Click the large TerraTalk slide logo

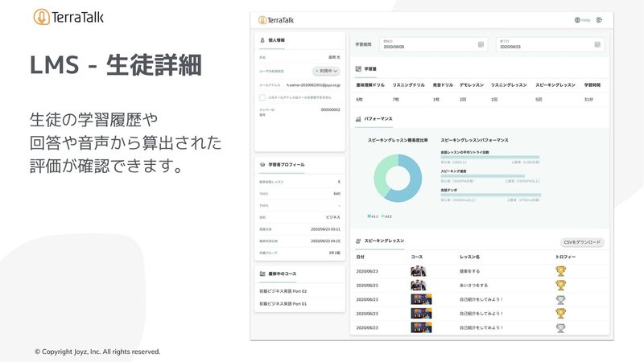68,17
